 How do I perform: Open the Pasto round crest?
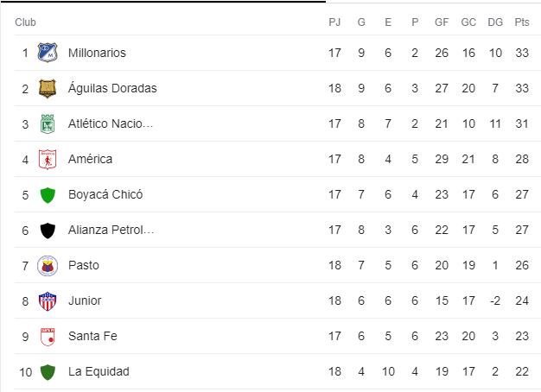(x=48, y=266)
